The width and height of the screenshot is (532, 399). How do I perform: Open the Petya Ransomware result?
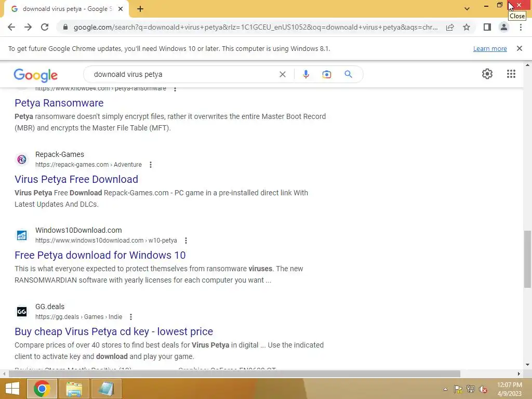[x=59, y=103]
